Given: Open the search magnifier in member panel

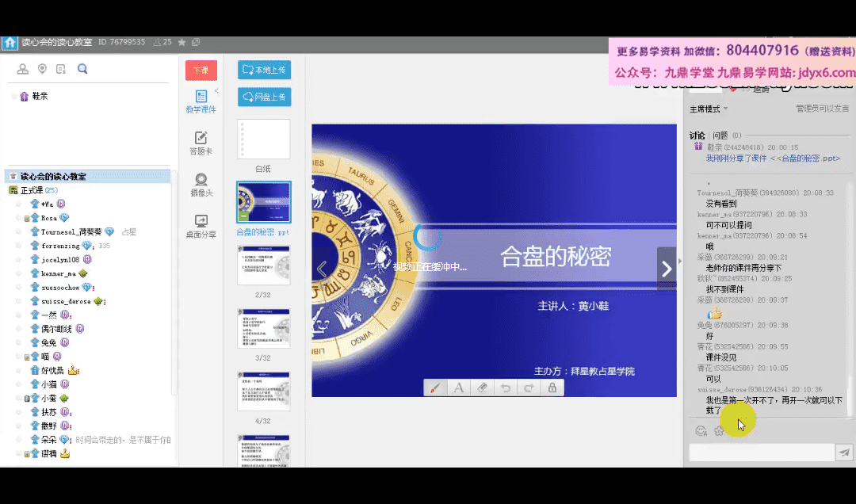Looking at the screenshot, I should click(82, 69).
